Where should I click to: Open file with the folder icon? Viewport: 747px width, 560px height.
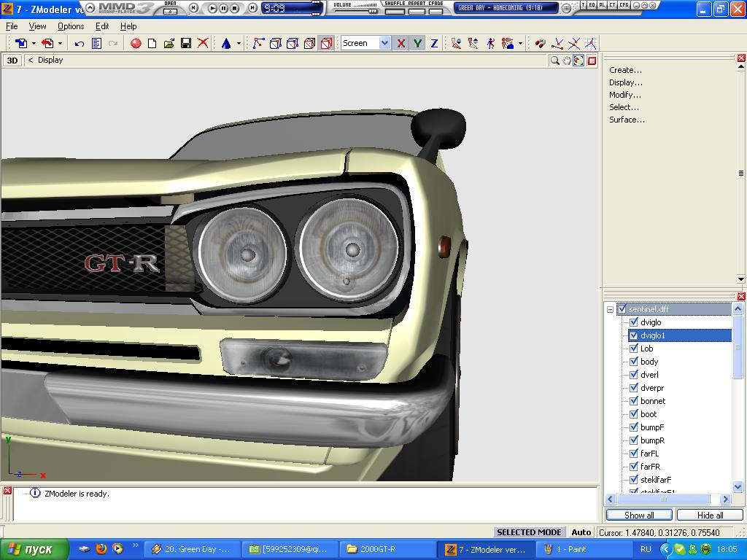coord(169,44)
